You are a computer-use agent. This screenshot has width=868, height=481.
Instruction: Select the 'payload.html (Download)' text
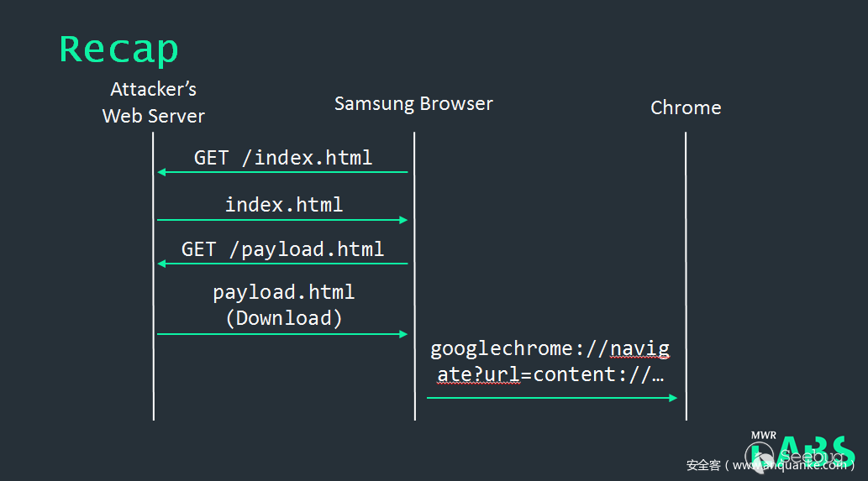click(x=283, y=306)
